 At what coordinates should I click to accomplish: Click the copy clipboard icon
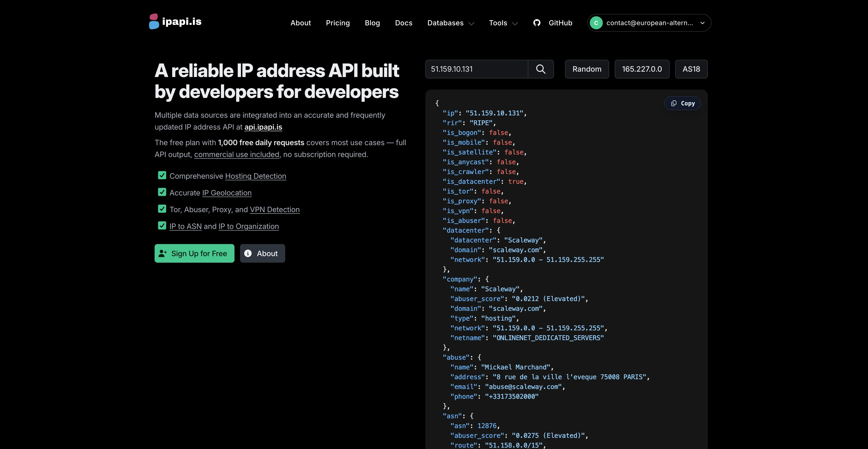point(674,103)
